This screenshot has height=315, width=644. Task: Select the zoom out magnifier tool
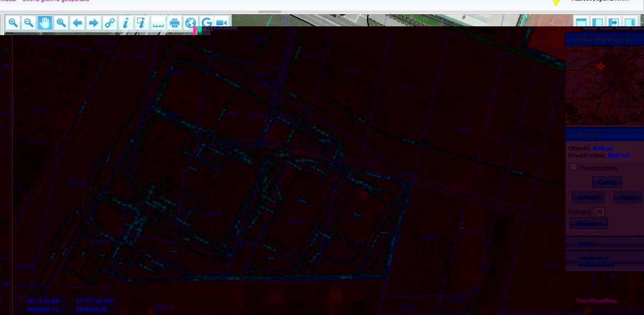point(29,22)
